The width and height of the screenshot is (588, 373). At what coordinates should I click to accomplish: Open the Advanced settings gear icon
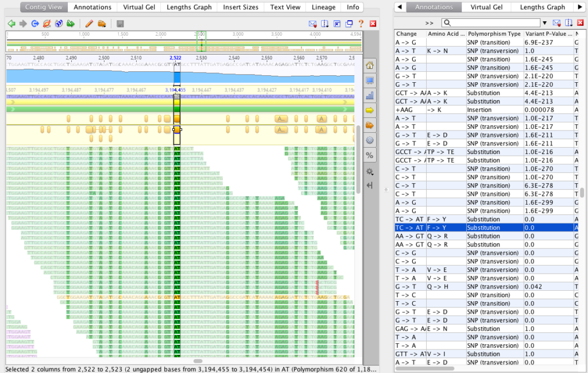coord(370,140)
